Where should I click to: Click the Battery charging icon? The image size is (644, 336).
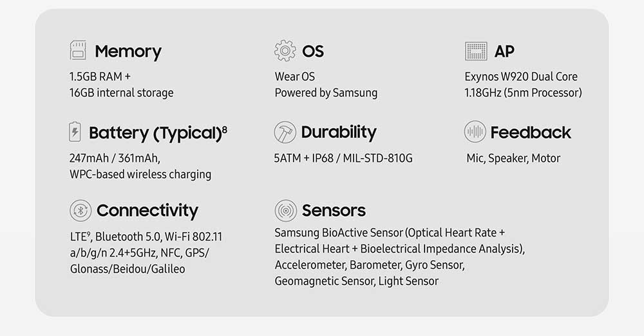point(75,132)
